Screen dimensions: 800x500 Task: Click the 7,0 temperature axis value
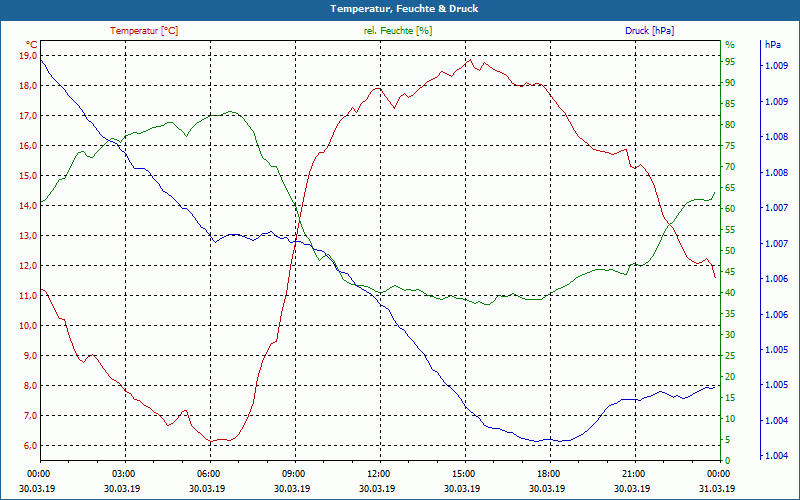coord(30,415)
